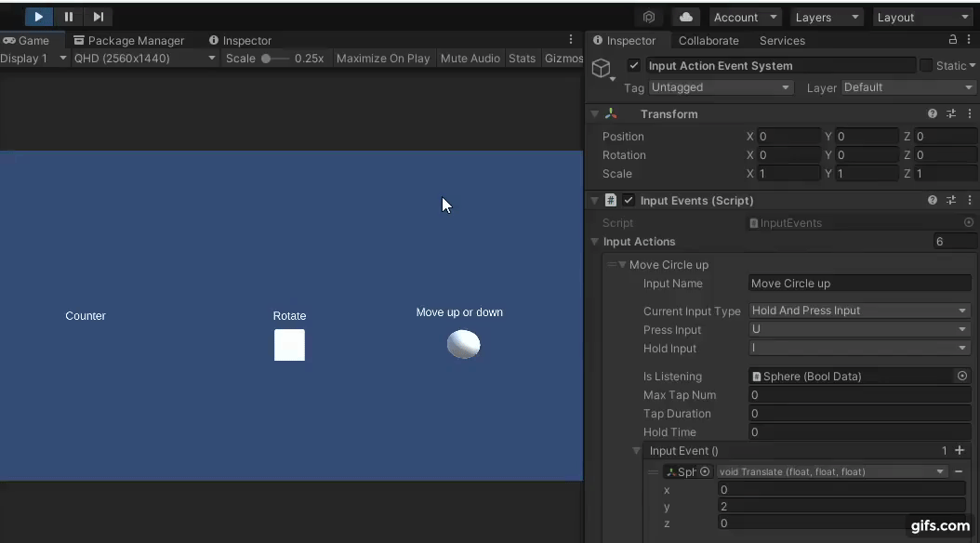Disable the Input Events script checkbox
Screen dimensions: 980x543
(629, 200)
